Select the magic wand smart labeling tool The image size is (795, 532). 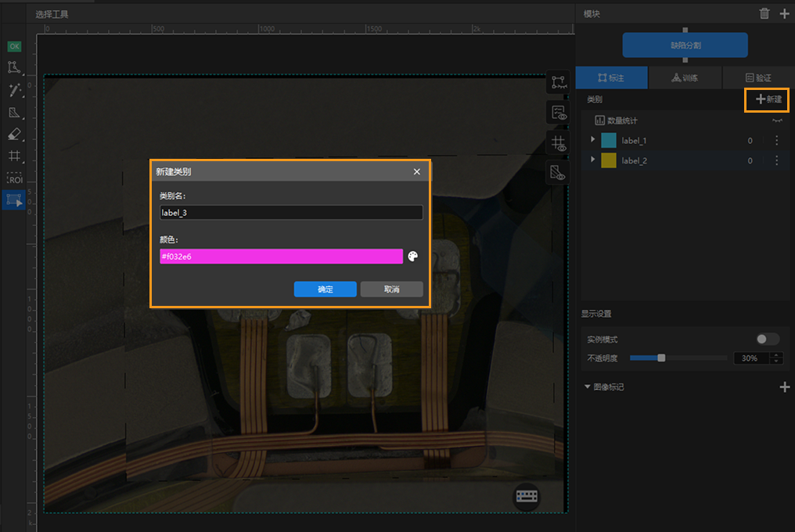[14, 90]
